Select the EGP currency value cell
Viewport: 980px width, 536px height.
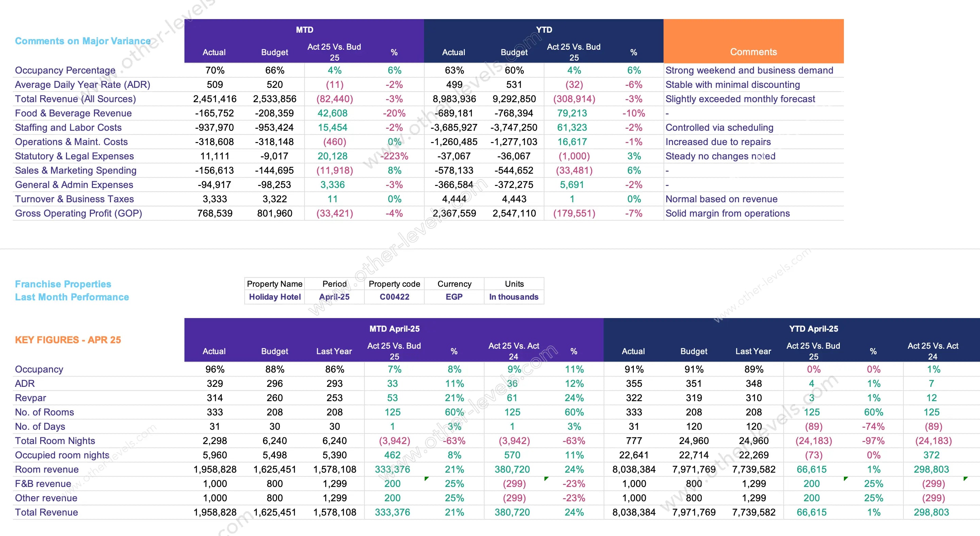[454, 297]
